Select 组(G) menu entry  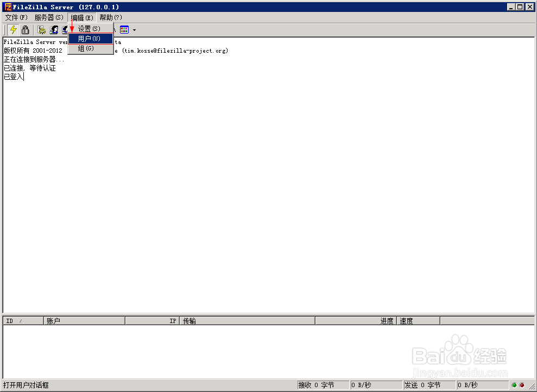tap(91, 49)
